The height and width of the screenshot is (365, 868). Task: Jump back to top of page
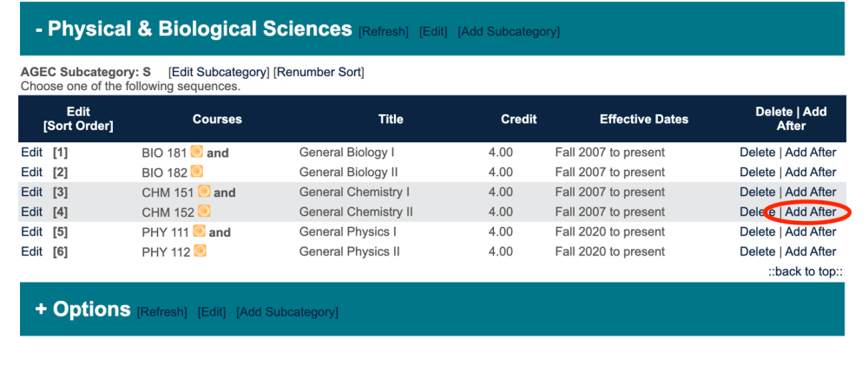pyautogui.click(x=806, y=271)
